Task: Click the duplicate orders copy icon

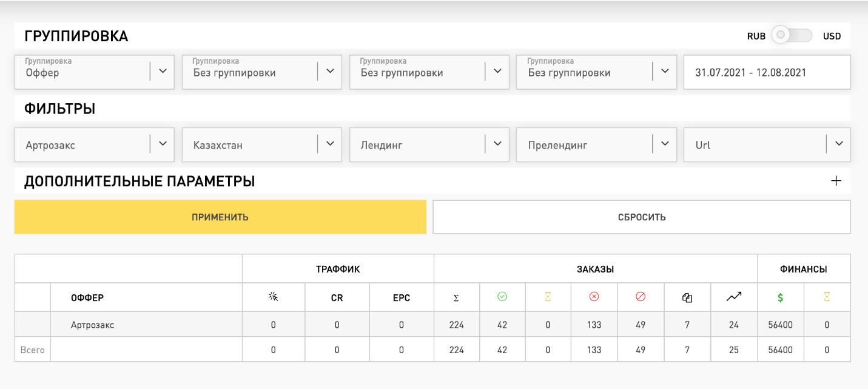Action: [x=687, y=297]
